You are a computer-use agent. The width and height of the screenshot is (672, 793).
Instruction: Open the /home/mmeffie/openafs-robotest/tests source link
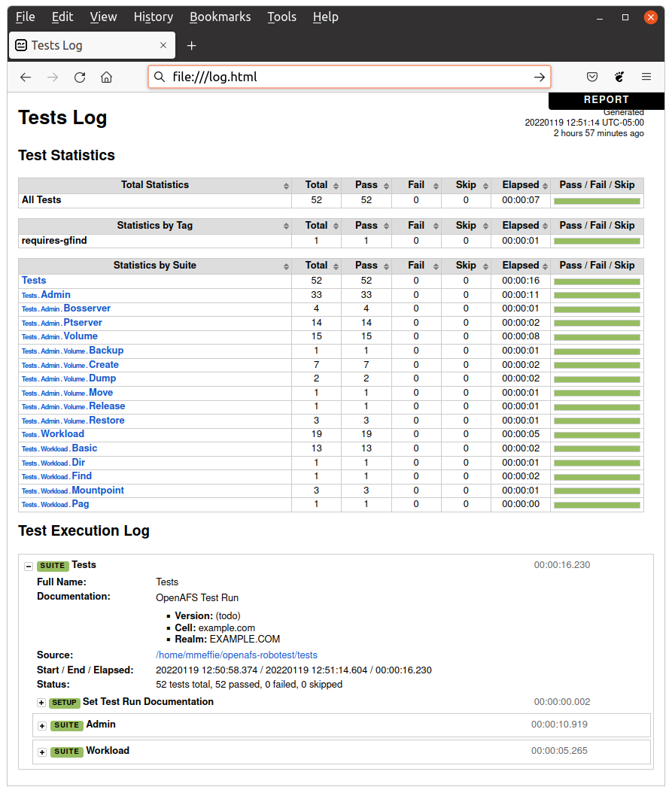tap(236, 655)
